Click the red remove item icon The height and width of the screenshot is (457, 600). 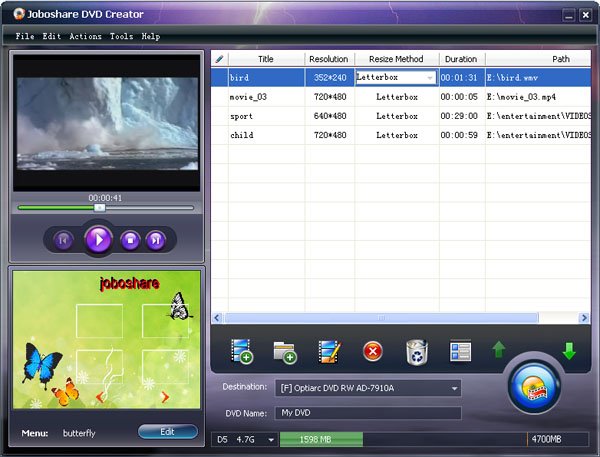(x=373, y=351)
